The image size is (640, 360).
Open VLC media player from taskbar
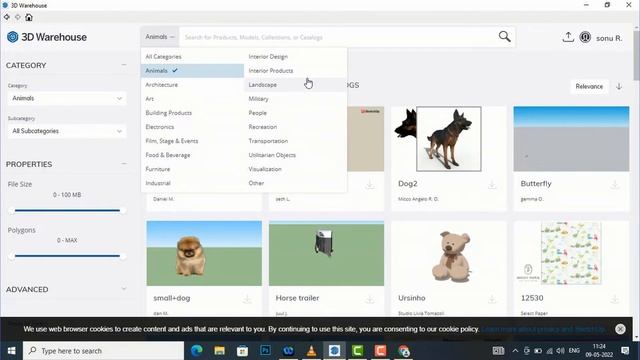[311, 351]
